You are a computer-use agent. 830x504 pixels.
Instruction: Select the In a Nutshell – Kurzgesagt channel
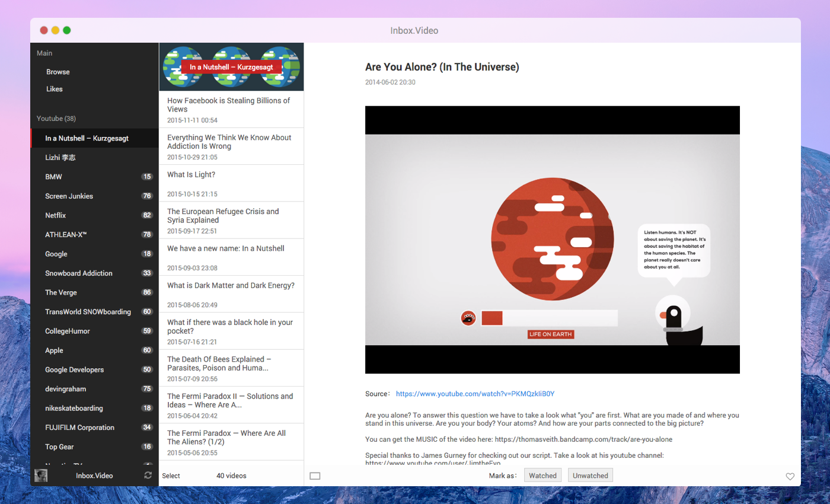point(85,138)
